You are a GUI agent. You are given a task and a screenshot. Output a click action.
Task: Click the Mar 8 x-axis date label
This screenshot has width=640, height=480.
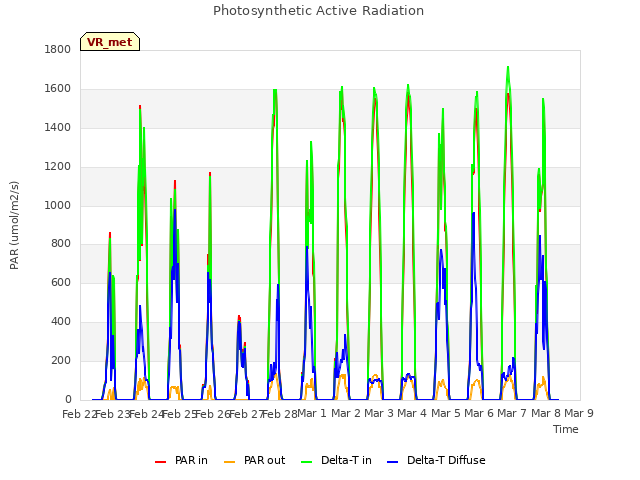[546, 413]
